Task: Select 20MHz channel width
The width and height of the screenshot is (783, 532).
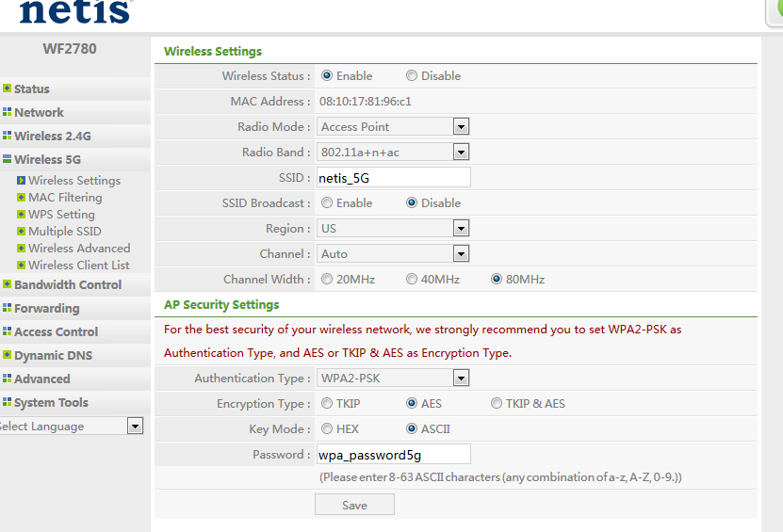Action: tap(327, 279)
